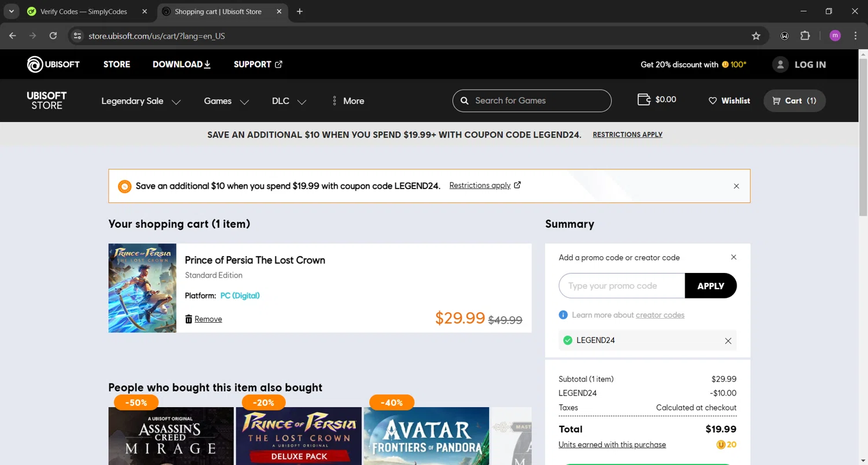Image resolution: width=868 pixels, height=465 pixels.
Task: Open the SUPPORT external link
Action: pyautogui.click(x=258, y=64)
